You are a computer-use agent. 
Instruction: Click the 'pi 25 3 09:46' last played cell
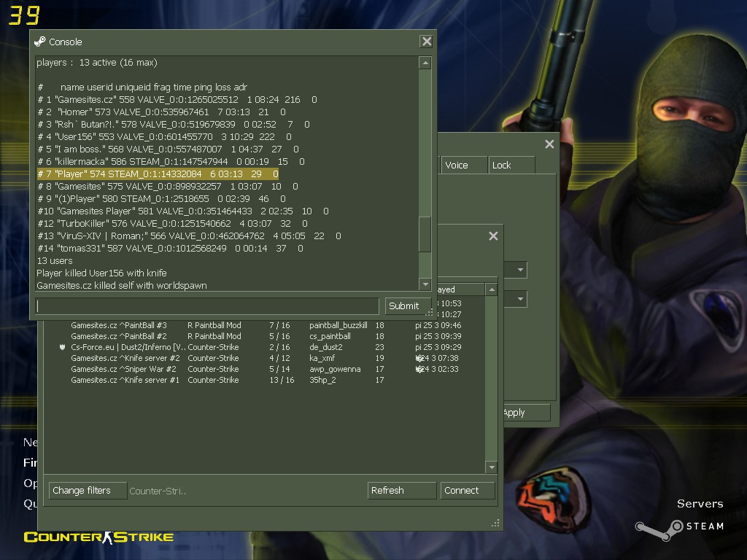tap(438, 325)
